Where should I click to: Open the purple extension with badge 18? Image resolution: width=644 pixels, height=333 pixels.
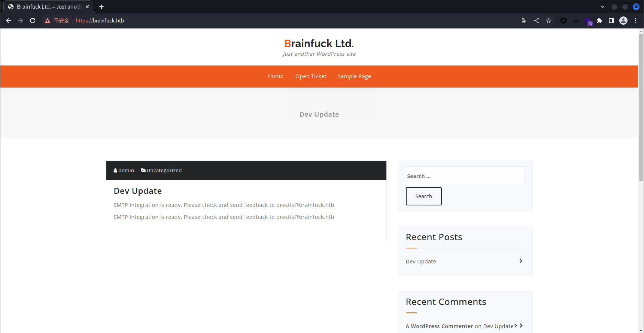pyautogui.click(x=588, y=21)
